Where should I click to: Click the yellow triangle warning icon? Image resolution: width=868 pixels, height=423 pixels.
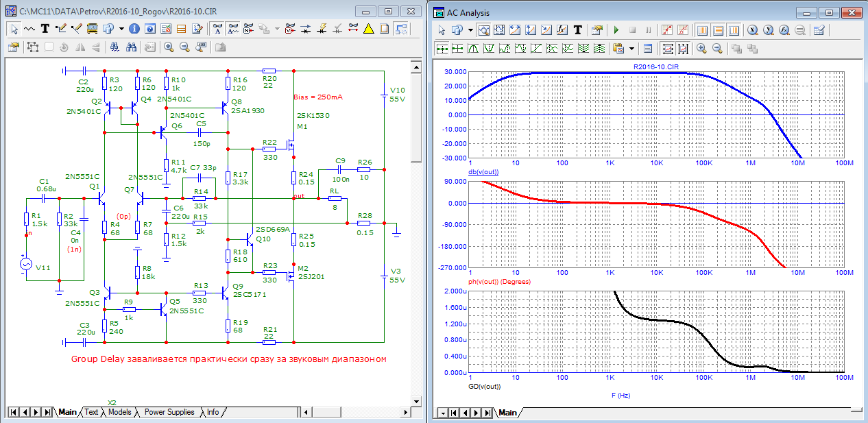[368, 29]
